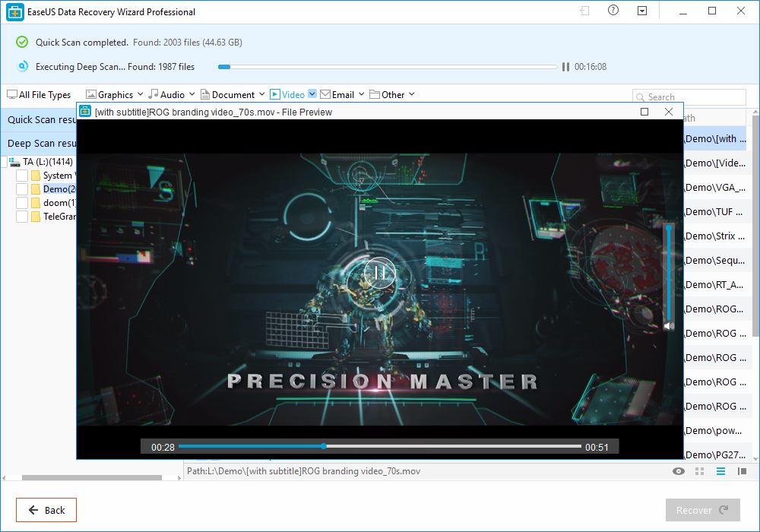Click the Recover button
The width and height of the screenshot is (760, 532).
click(702, 510)
